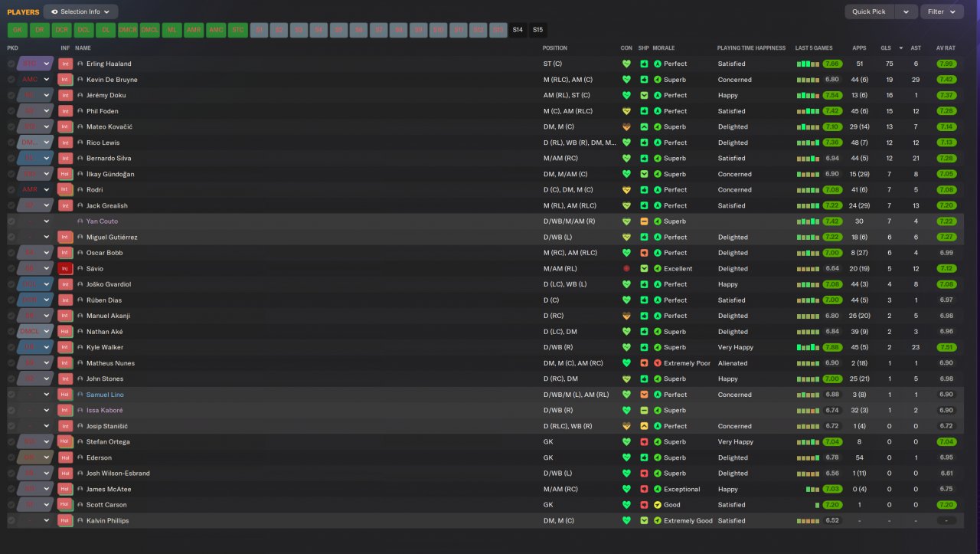
Task: Open Samuel Lino's player name link
Action: tap(105, 395)
